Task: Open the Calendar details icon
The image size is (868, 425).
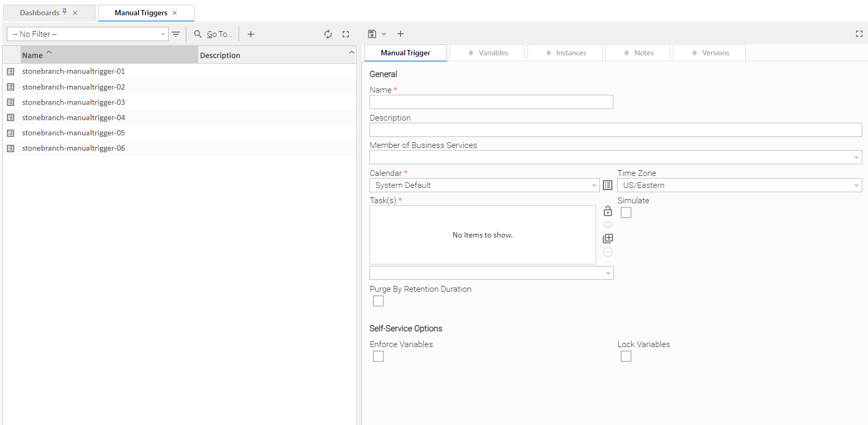Action: (608, 185)
